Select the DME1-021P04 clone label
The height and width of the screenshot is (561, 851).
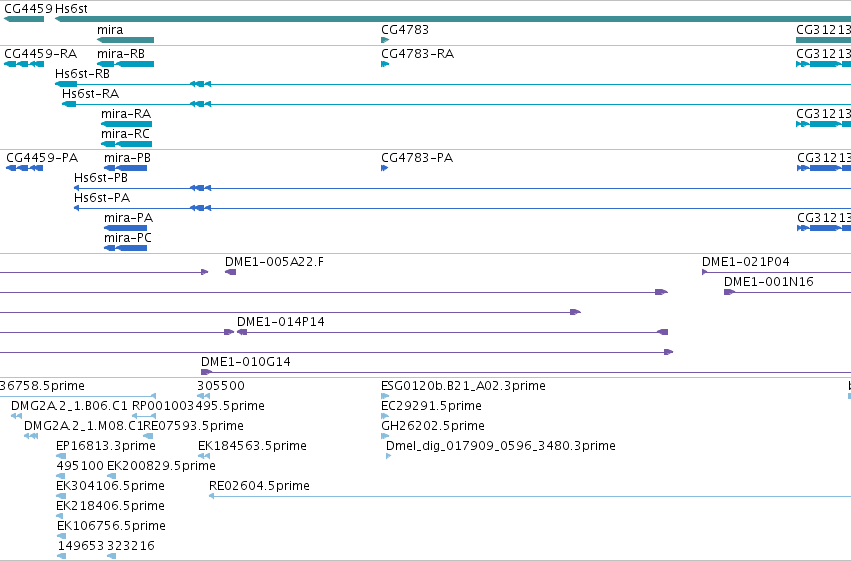pos(746,262)
